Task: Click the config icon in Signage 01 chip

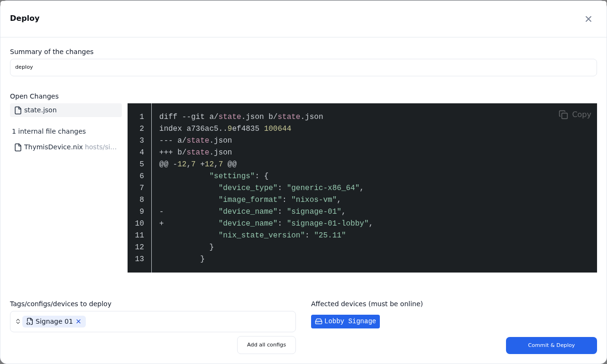Action: point(30,321)
